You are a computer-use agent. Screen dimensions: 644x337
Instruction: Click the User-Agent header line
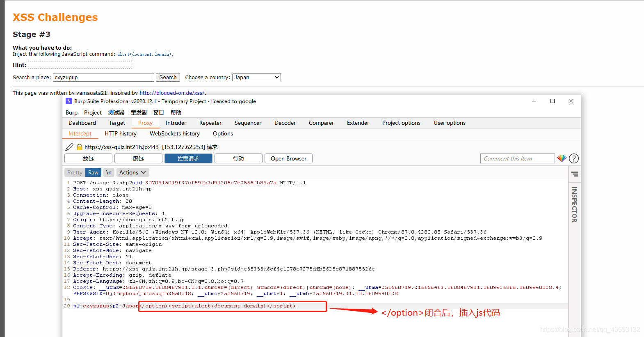click(280, 232)
